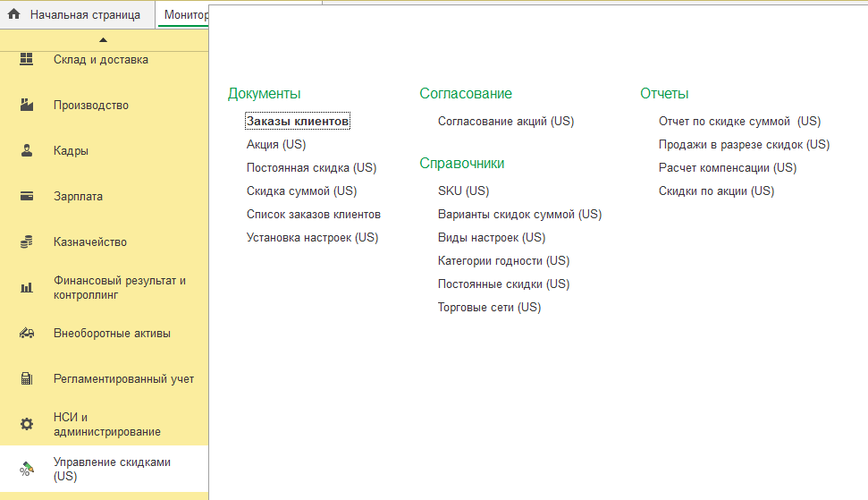
Task: Open Согласование акций (US)
Action: 505,122
